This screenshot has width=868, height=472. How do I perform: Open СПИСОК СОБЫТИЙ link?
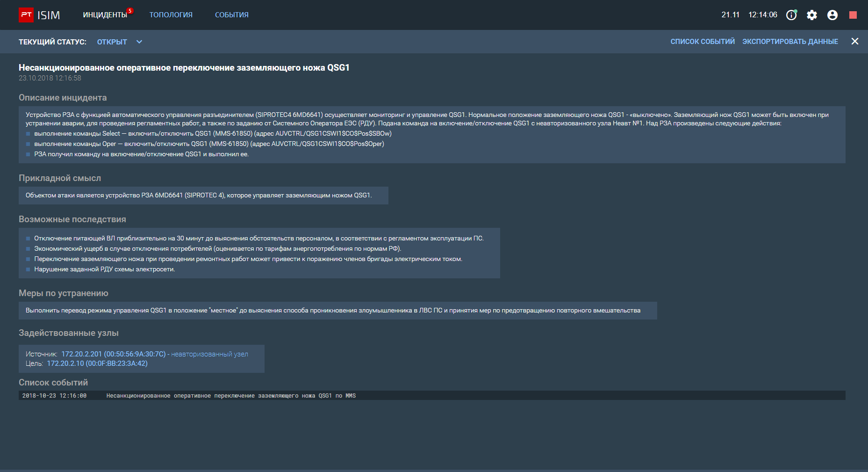[703, 42]
